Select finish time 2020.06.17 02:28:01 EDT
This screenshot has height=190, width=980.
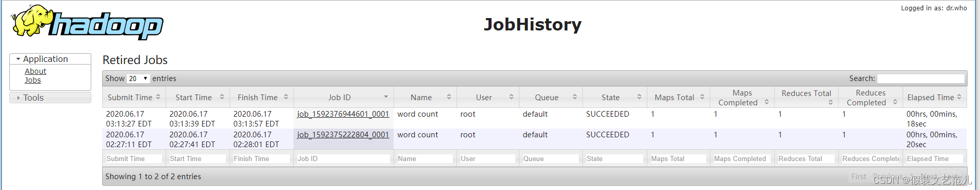click(x=256, y=139)
